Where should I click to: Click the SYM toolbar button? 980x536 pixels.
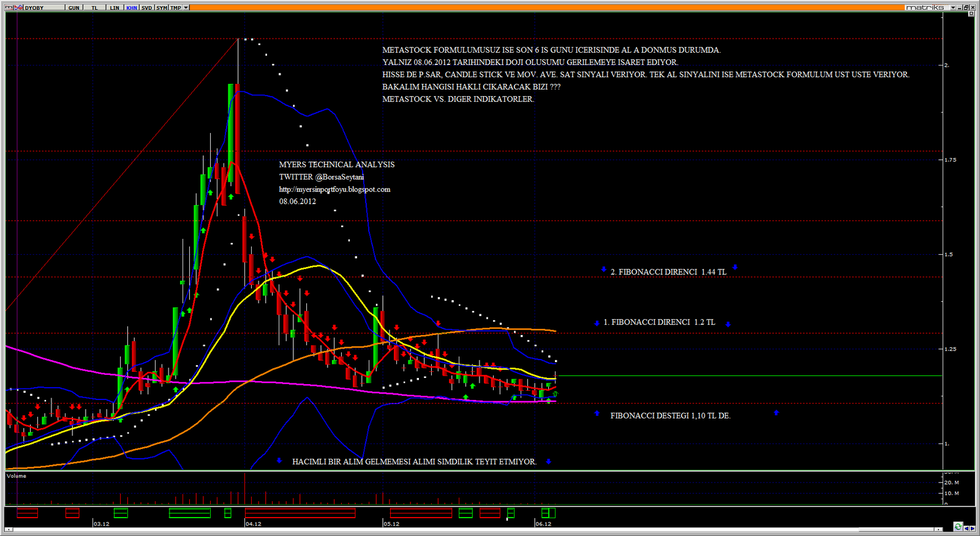(162, 7)
